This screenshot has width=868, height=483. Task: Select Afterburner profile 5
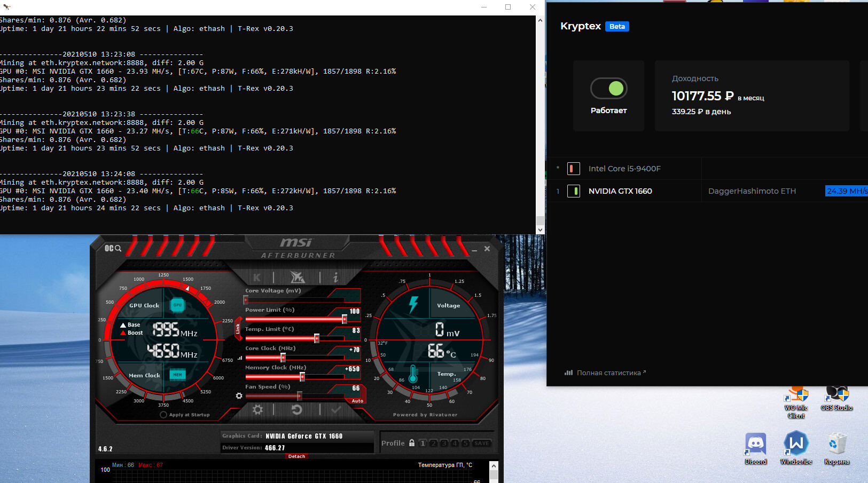coord(465,443)
